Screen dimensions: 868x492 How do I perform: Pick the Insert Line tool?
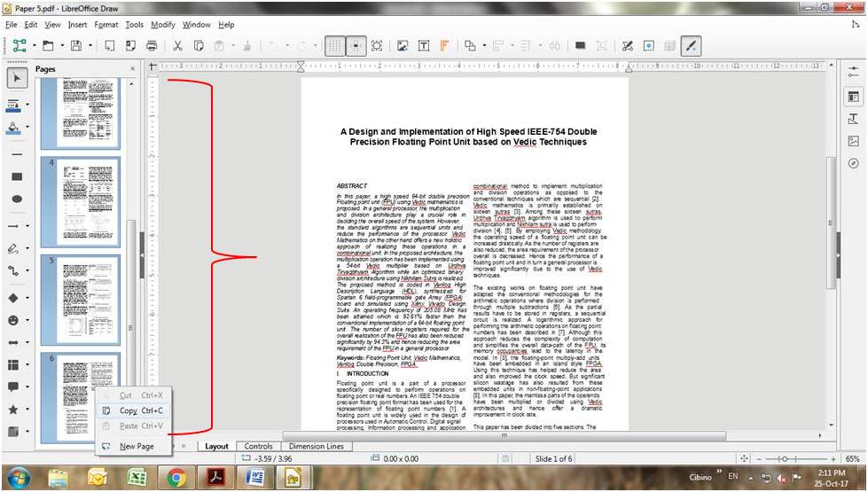[x=17, y=153]
